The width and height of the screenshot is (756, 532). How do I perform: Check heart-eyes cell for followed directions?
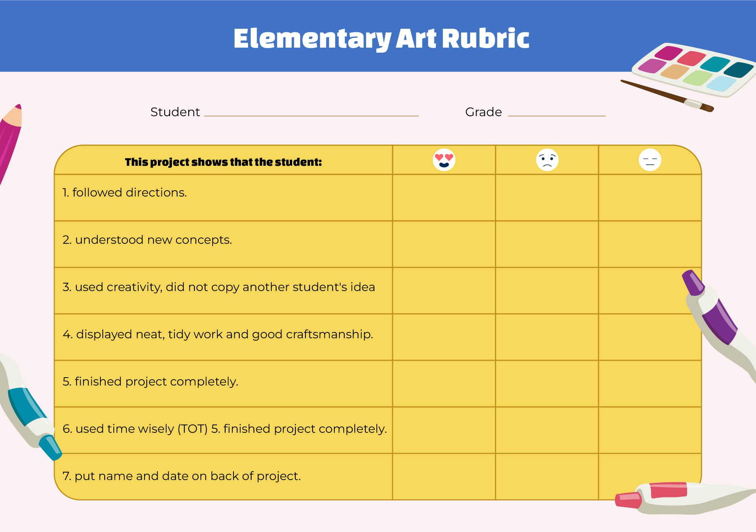(x=444, y=198)
